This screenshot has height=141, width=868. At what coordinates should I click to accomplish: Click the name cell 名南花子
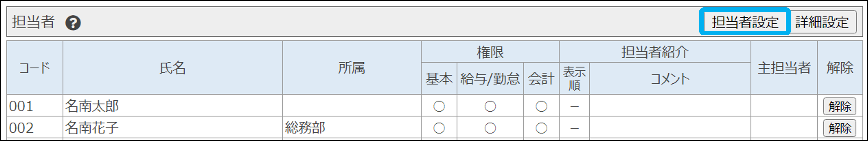(92, 128)
